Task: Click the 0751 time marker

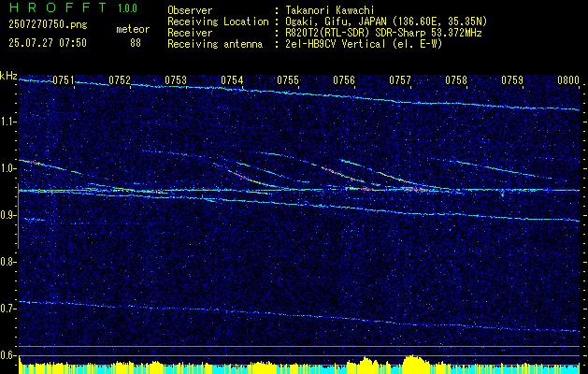Action: pyautogui.click(x=64, y=80)
